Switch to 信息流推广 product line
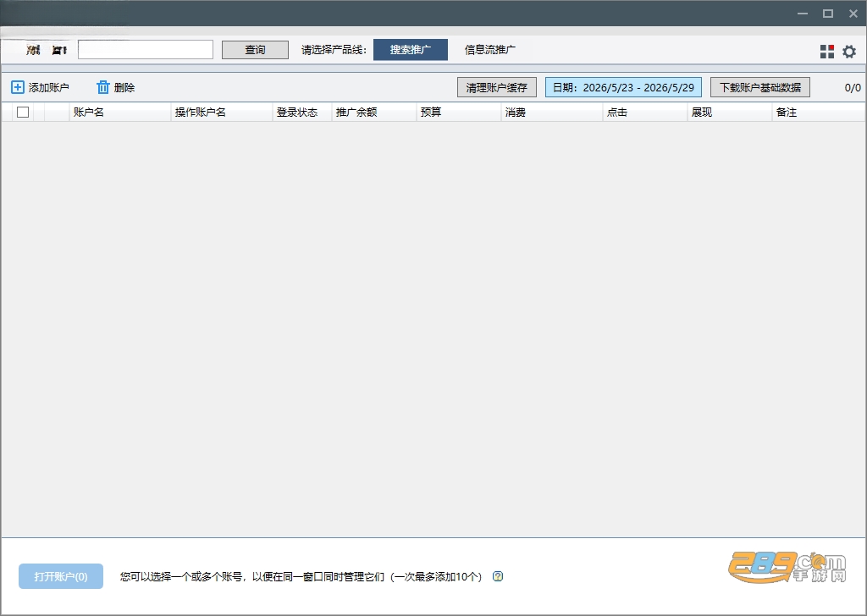867x616 pixels. (490, 50)
